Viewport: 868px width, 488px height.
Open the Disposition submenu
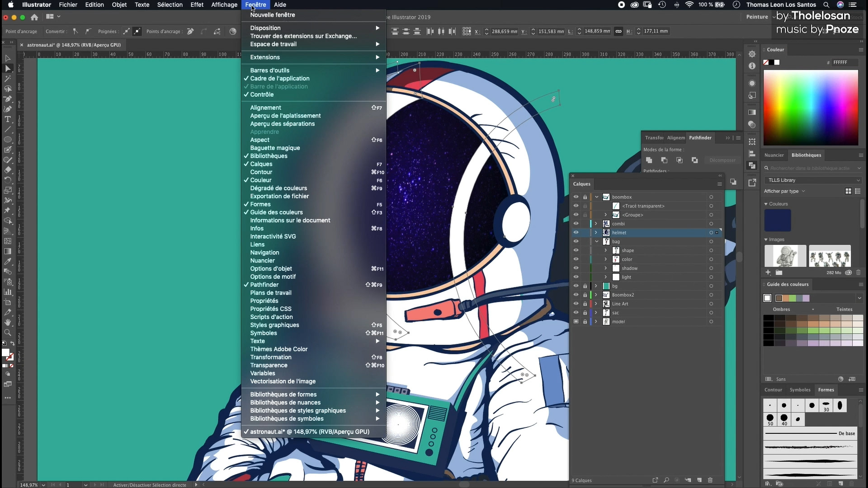pyautogui.click(x=314, y=28)
